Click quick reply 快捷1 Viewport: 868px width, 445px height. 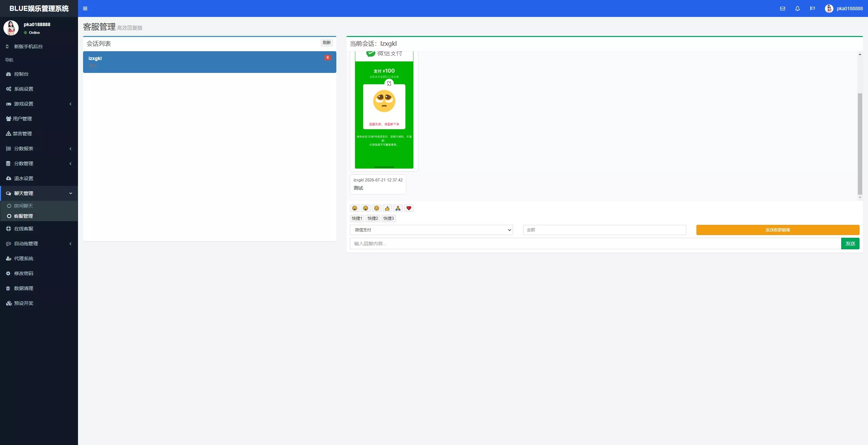click(357, 218)
